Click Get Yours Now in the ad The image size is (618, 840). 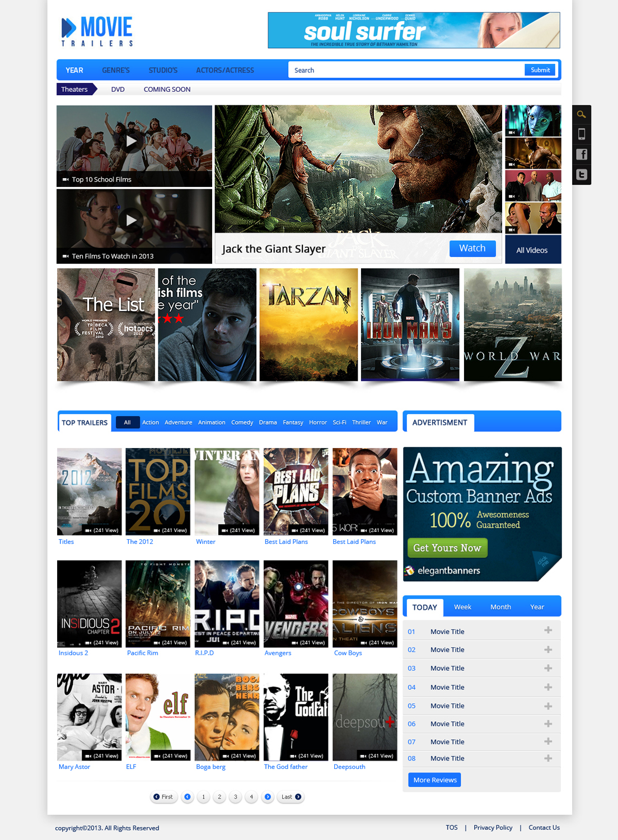[447, 548]
